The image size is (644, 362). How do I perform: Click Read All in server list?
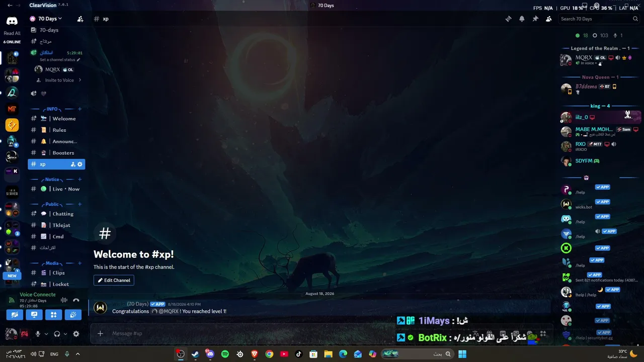12,34
